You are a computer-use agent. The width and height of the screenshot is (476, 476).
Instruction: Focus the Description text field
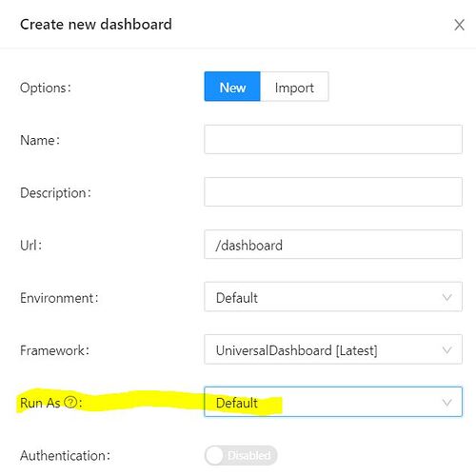click(x=333, y=192)
